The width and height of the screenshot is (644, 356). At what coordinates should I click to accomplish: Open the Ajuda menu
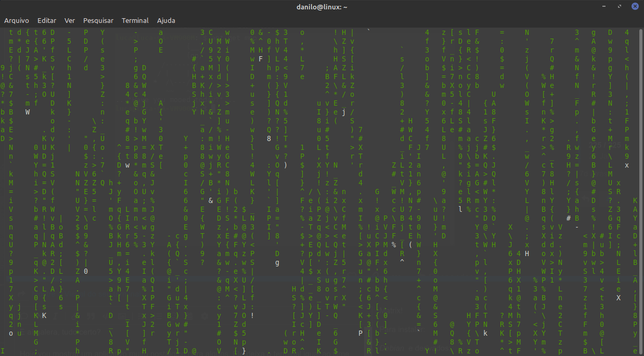coord(166,20)
